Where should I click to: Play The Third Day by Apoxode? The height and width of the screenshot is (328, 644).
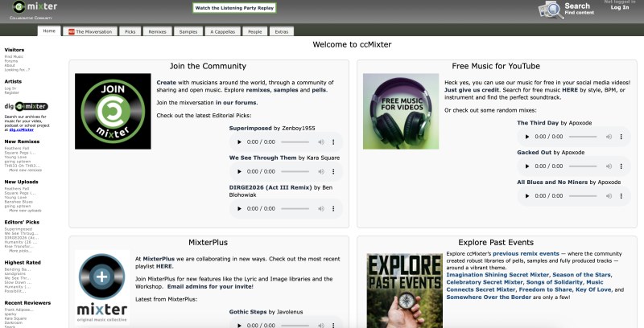coord(527,137)
